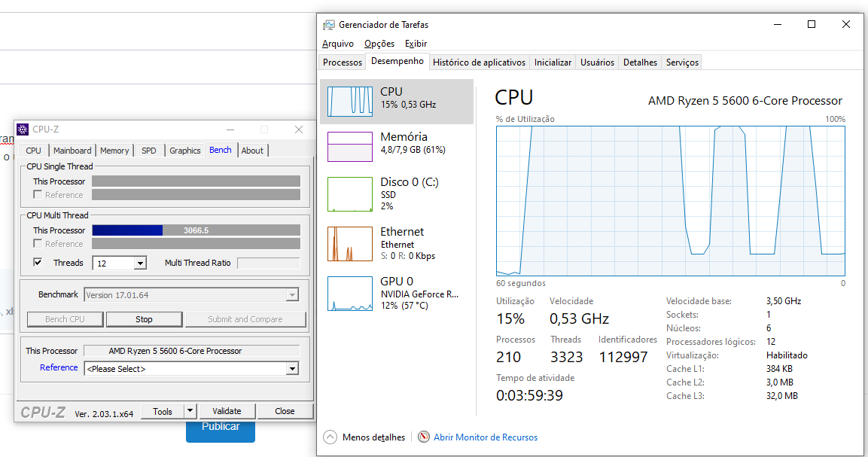Viewport: 868px width, 457px height.
Task: Click Submit and Compare button
Action: pos(245,319)
